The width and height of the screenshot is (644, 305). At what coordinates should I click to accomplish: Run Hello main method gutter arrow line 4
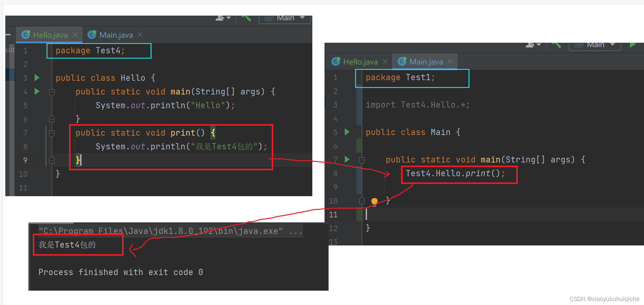point(37,91)
